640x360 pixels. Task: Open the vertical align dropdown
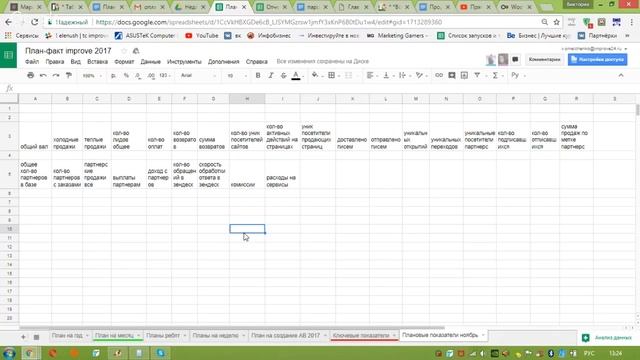[x=388, y=76]
